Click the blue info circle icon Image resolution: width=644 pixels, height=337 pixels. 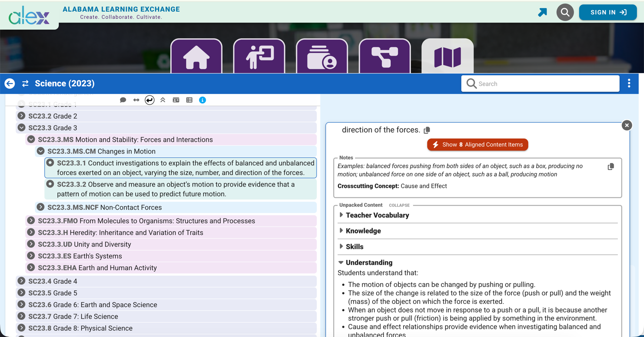(x=202, y=100)
